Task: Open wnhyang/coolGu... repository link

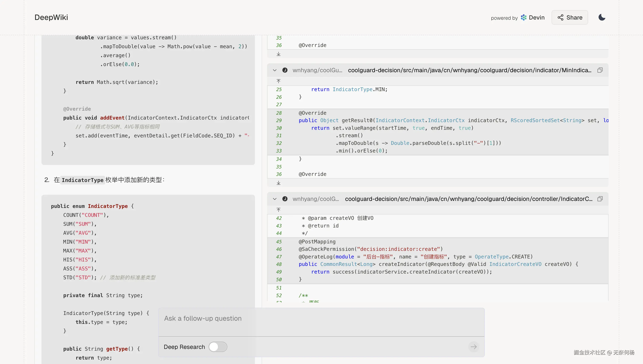Action: [317, 70]
